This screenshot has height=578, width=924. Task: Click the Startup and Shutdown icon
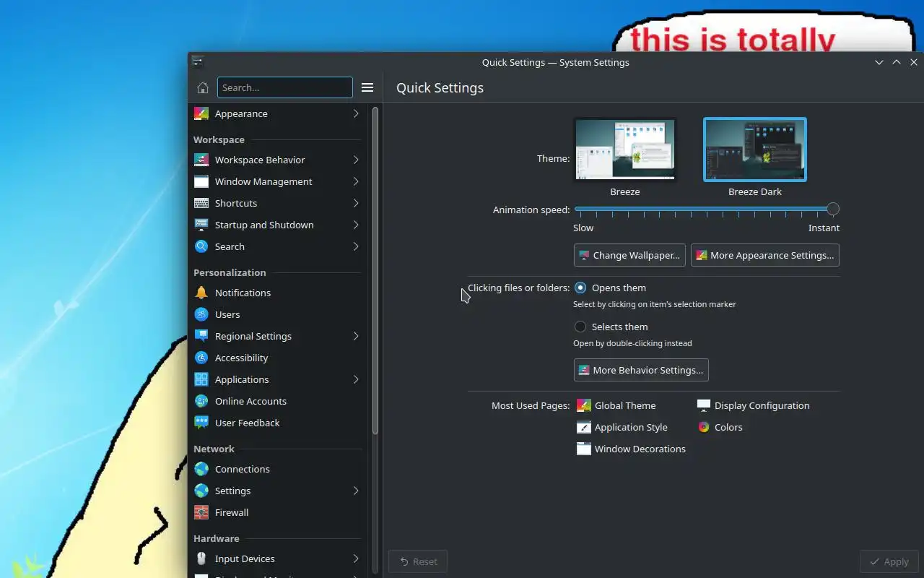pyautogui.click(x=201, y=225)
